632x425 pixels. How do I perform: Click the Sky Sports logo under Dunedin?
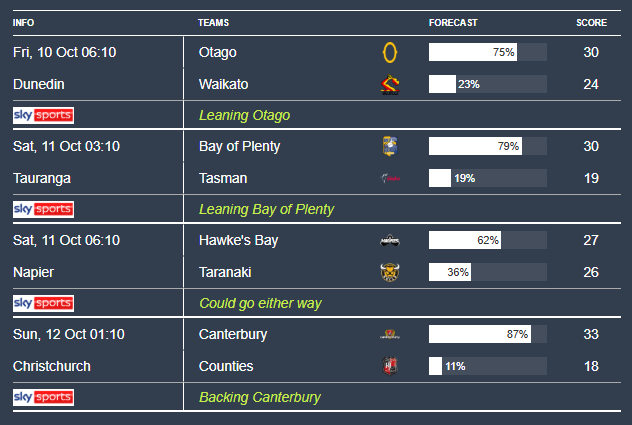click(43, 116)
